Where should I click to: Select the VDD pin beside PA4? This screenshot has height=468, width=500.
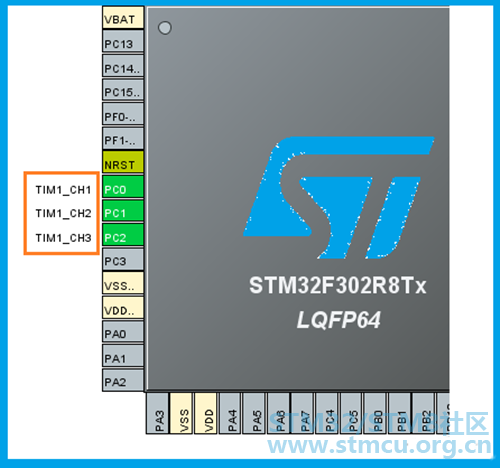(206, 413)
